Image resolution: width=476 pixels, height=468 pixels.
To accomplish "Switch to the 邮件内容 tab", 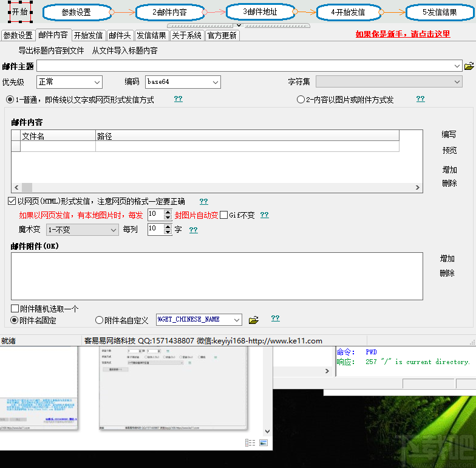I will point(53,35).
